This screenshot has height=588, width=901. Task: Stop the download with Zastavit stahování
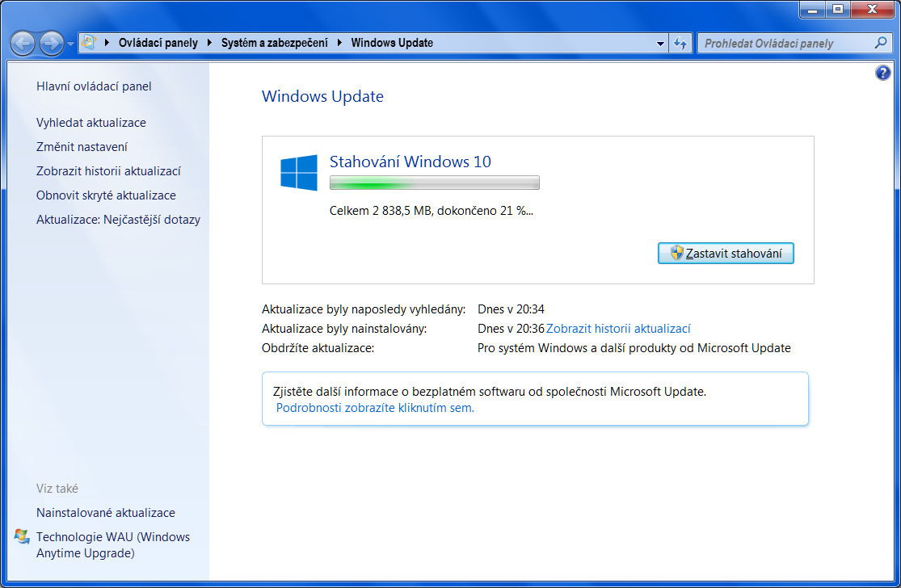pos(726,254)
